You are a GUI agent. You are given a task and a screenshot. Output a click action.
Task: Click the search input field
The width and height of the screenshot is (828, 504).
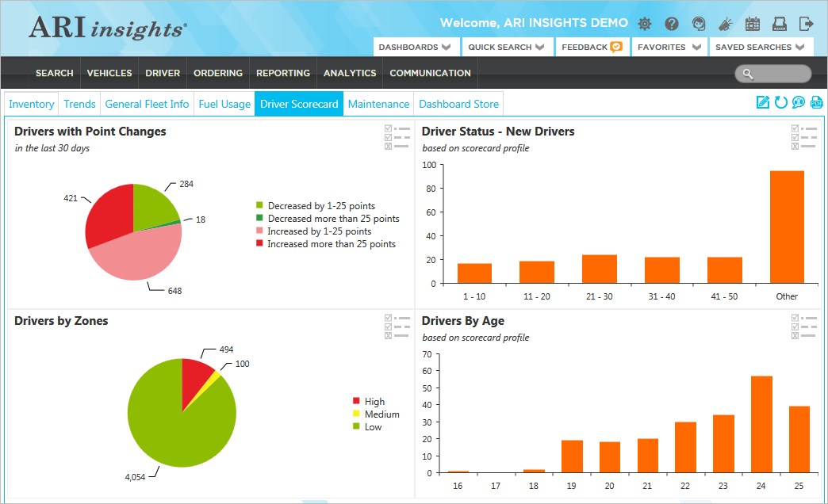pos(780,74)
